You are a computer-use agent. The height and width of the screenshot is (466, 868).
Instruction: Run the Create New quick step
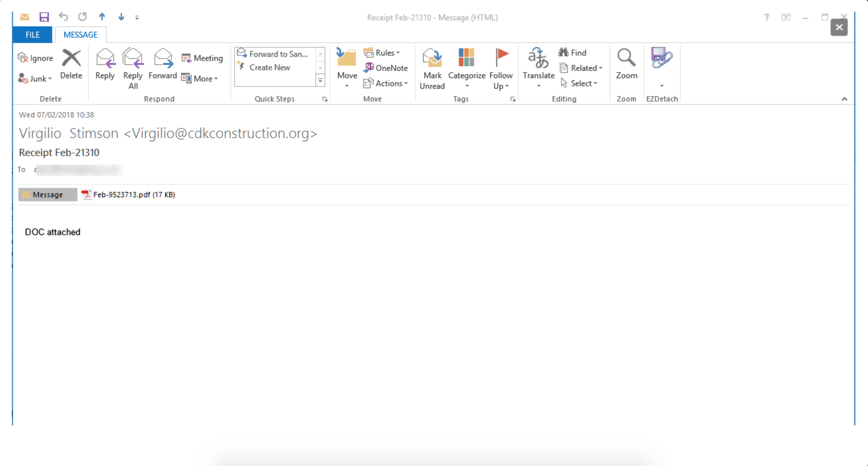(x=269, y=67)
